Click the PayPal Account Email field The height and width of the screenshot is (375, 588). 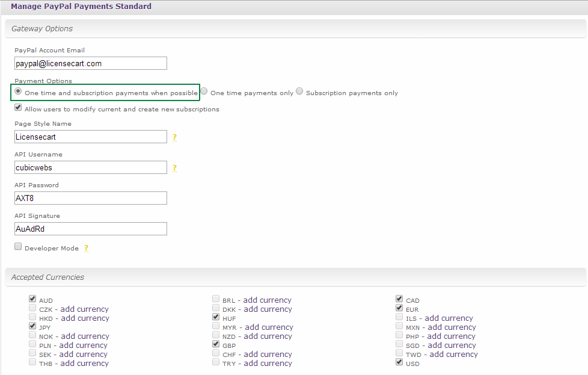pyautogui.click(x=91, y=63)
